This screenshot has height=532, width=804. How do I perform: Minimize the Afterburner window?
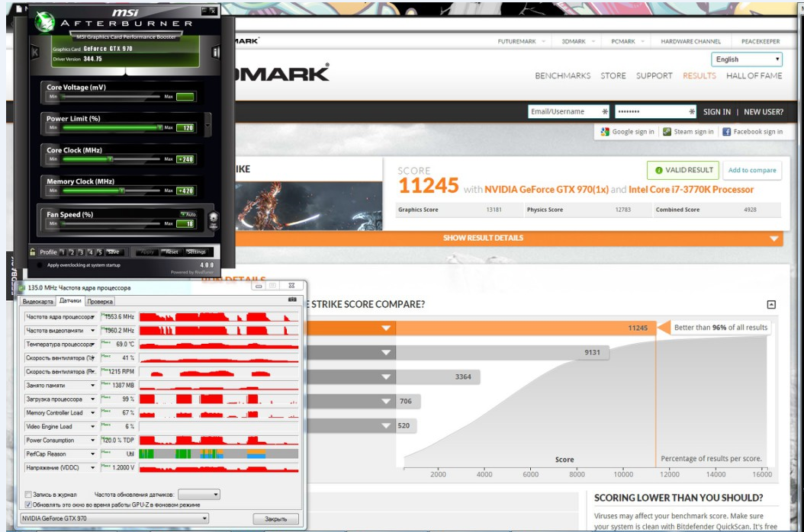coord(204,10)
